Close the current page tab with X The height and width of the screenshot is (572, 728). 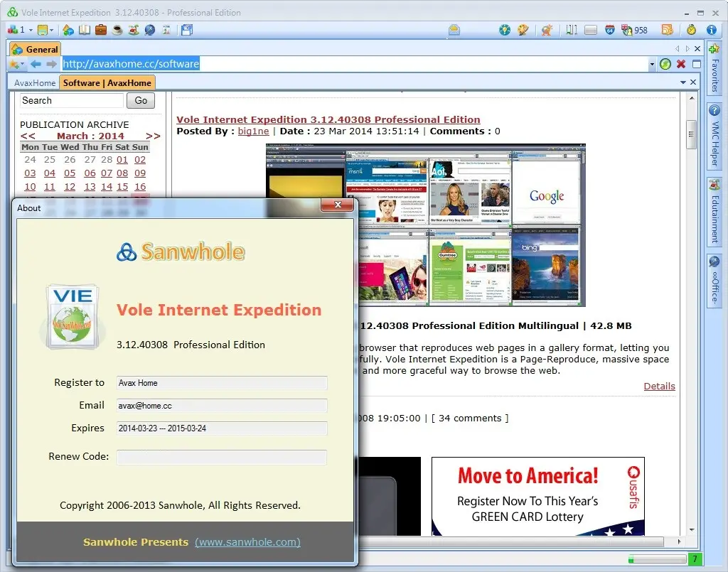(693, 82)
